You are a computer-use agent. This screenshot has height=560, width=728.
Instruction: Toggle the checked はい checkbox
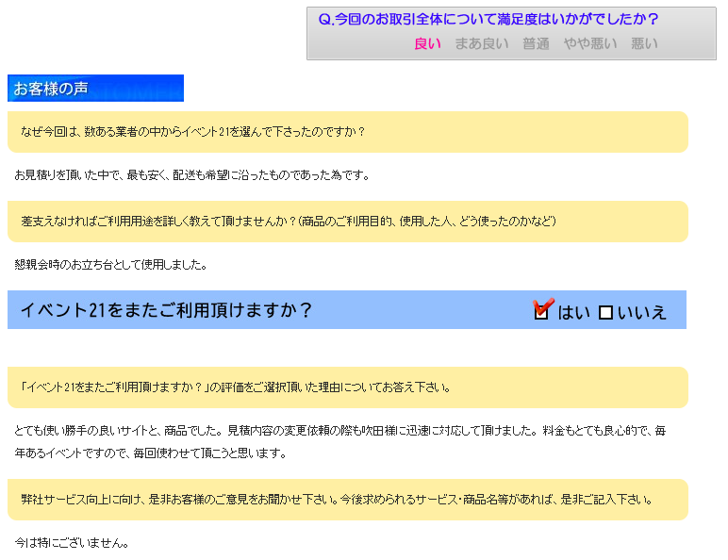(x=541, y=313)
